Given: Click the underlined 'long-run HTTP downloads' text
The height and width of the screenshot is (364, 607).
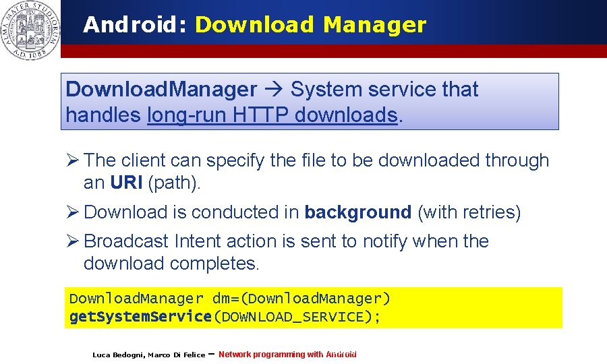Looking at the screenshot, I should click(272, 115).
